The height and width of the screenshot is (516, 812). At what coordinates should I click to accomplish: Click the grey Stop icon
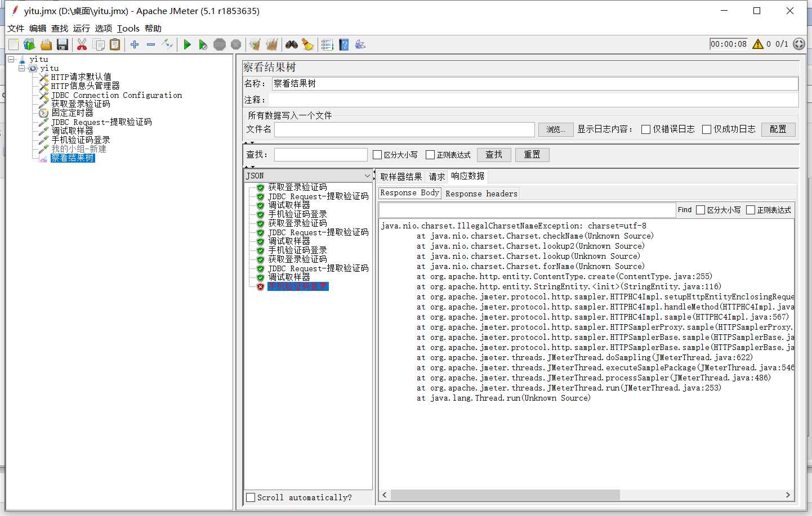pos(220,44)
